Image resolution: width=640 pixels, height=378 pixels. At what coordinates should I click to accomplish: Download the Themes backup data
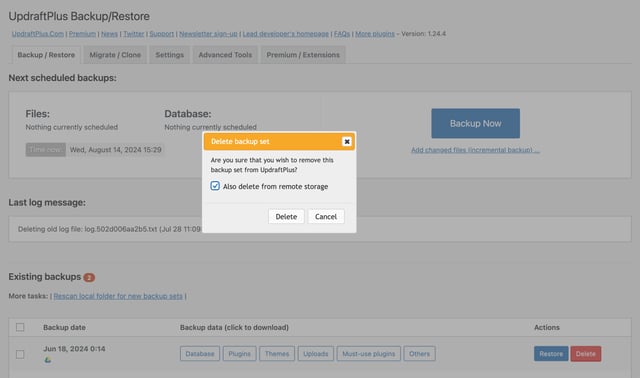(277, 354)
